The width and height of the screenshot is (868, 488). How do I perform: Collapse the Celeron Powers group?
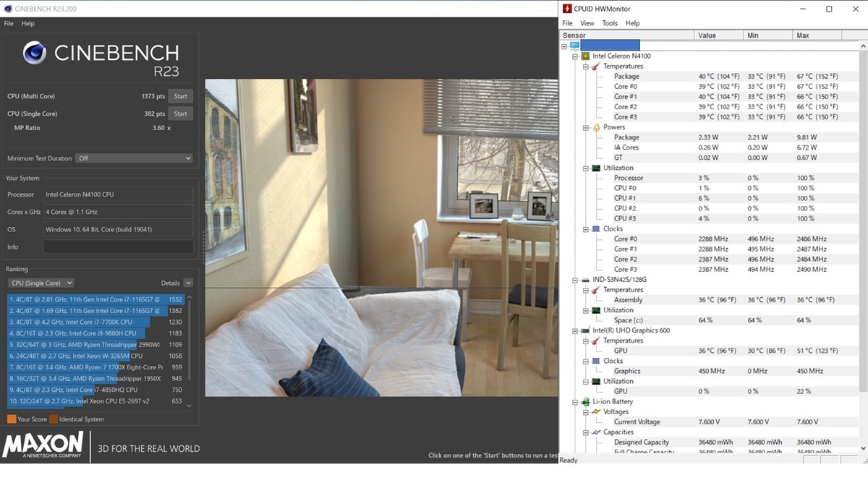tap(586, 127)
